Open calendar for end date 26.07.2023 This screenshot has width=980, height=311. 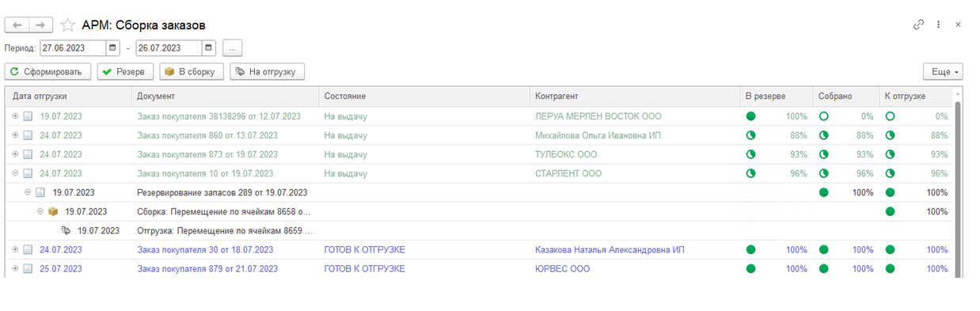coord(208,48)
